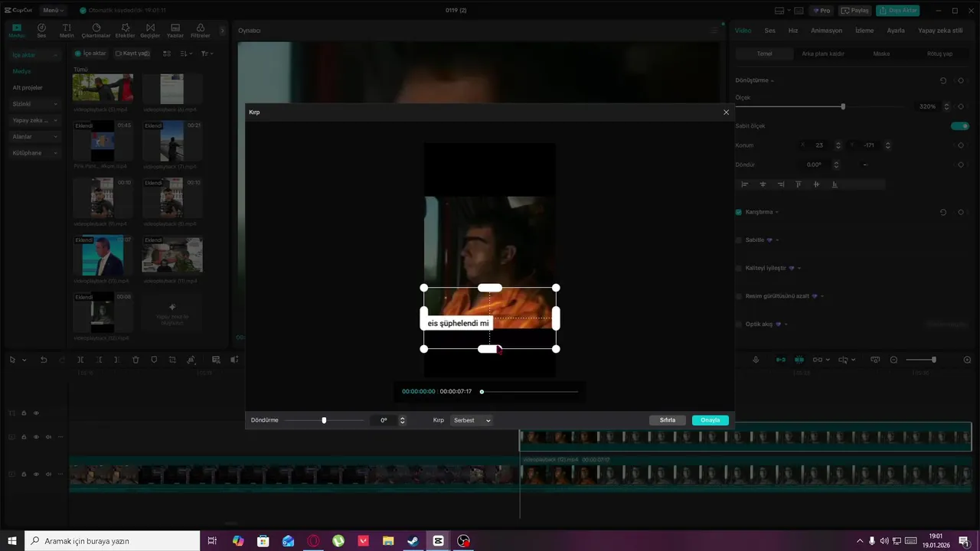Uncheck the Karıştırma checkbox
980x551 pixels.
(739, 212)
